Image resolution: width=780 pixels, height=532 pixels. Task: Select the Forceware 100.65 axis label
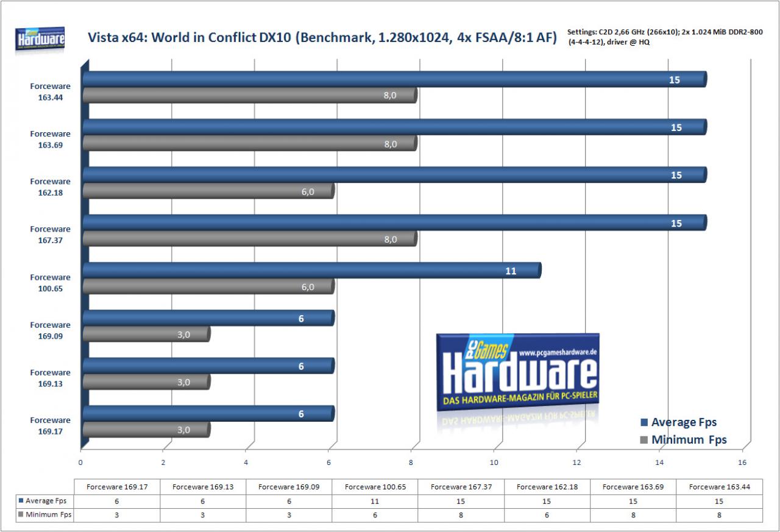click(x=51, y=282)
